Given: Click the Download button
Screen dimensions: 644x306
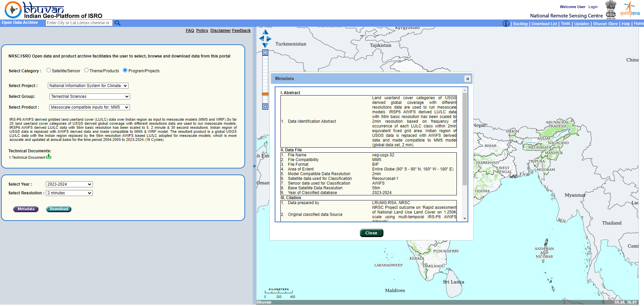Looking at the screenshot, I should click(x=59, y=209).
